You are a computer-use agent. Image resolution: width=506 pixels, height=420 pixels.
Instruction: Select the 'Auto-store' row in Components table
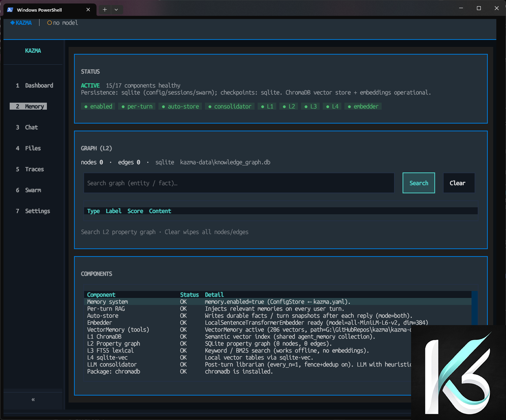point(278,316)
